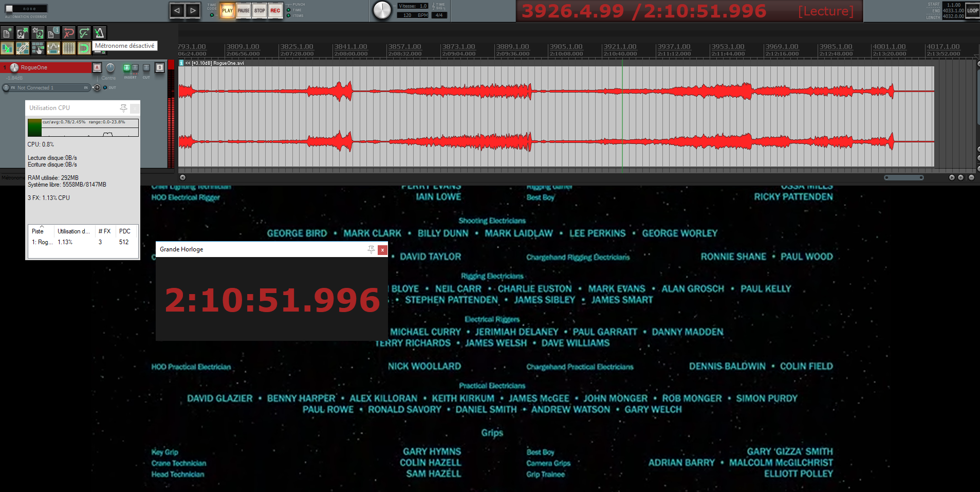
Task: Click the -1.84dB track volume readout
Action: 14,78
